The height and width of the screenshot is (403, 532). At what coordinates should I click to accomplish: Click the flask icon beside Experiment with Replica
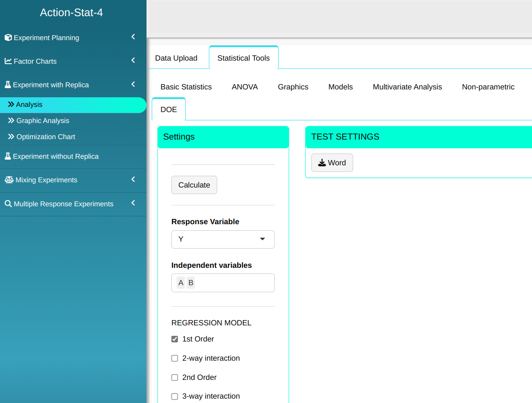(7, 85)
